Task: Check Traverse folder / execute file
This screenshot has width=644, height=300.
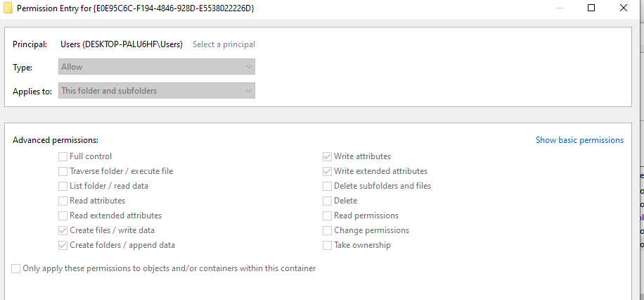Action: pos(63,171)
